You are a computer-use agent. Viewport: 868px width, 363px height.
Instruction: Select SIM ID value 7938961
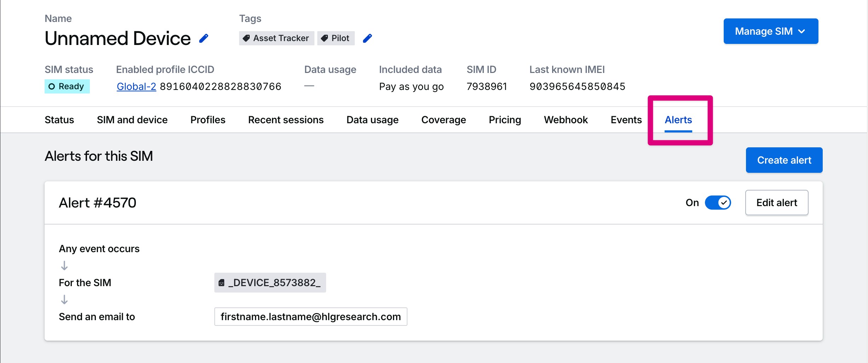tap(487, 86)
